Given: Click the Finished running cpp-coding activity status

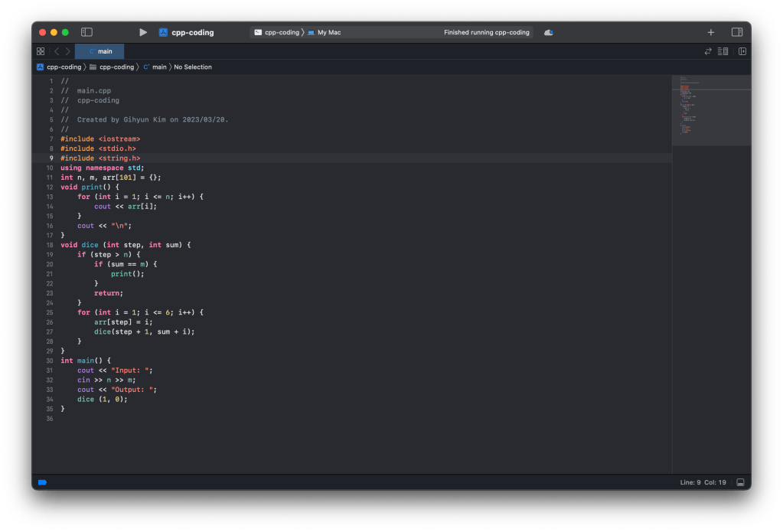Looking at the screenshot, I should [486, 32].
